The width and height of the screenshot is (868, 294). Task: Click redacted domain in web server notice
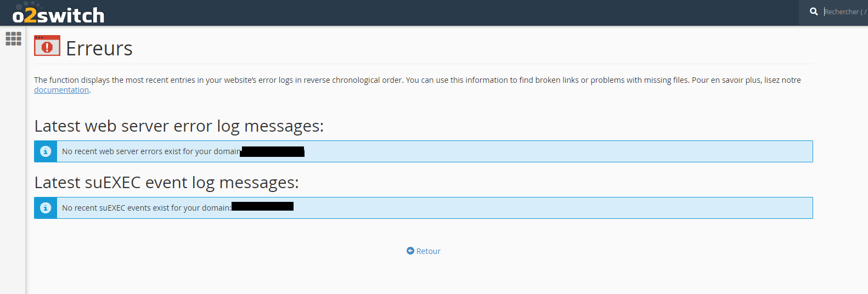point(272,151)
